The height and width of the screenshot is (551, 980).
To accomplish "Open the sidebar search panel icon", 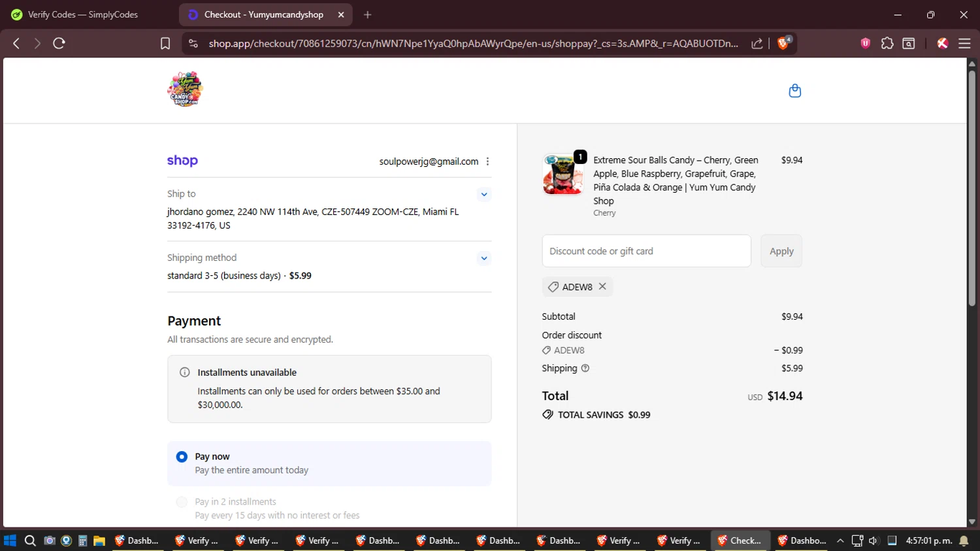I will tap(909, 43).
